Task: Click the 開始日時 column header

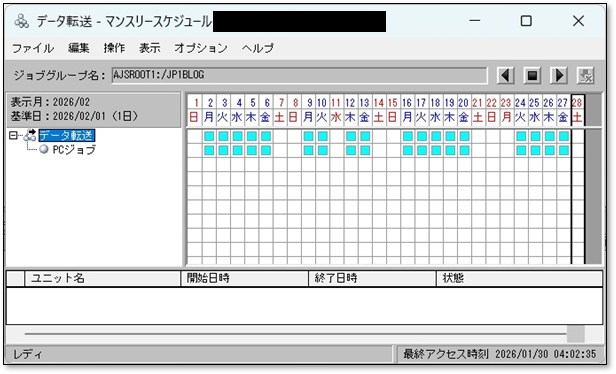Action: point(244,278)
